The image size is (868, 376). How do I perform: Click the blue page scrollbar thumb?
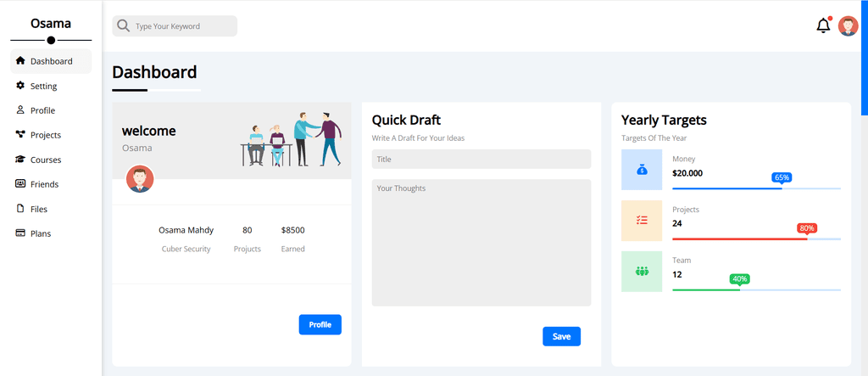(864, 58)
